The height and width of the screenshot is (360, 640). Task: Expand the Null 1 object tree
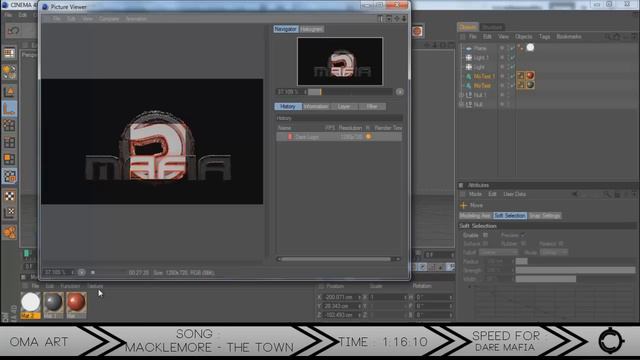(462, 95)
